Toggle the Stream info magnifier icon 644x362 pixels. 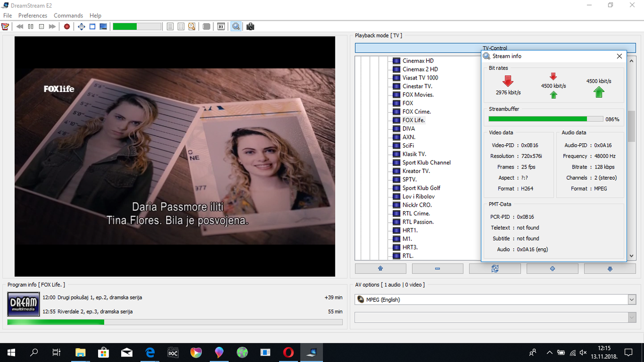[235, 27]
